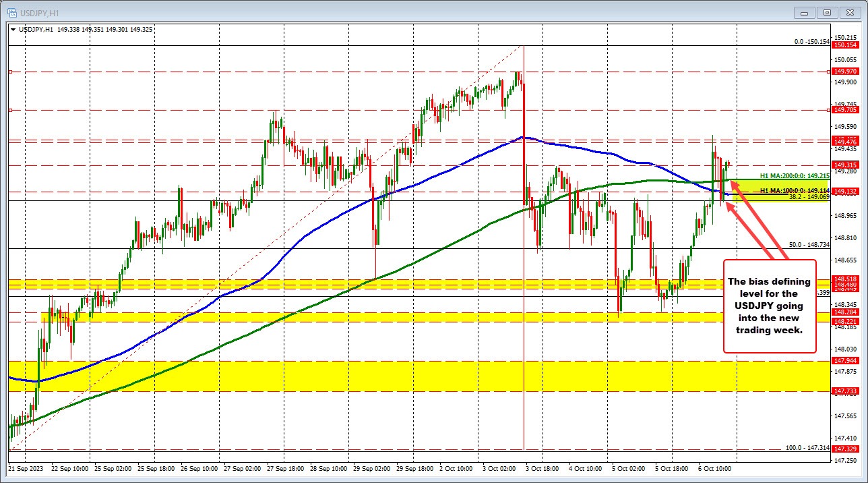Image resolution: width=868 pixels, height=483 pixels.
Task: Maximize the USDJPY,H1 chart window
Action: pos(828,12)
